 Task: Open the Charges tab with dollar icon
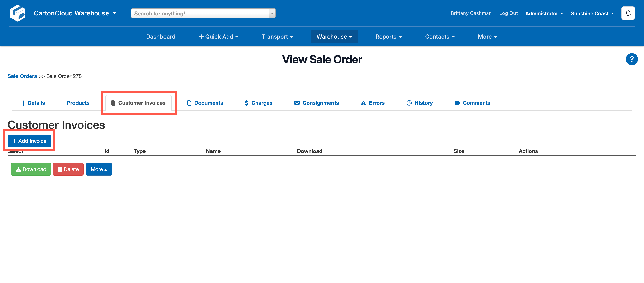[259, 103]
